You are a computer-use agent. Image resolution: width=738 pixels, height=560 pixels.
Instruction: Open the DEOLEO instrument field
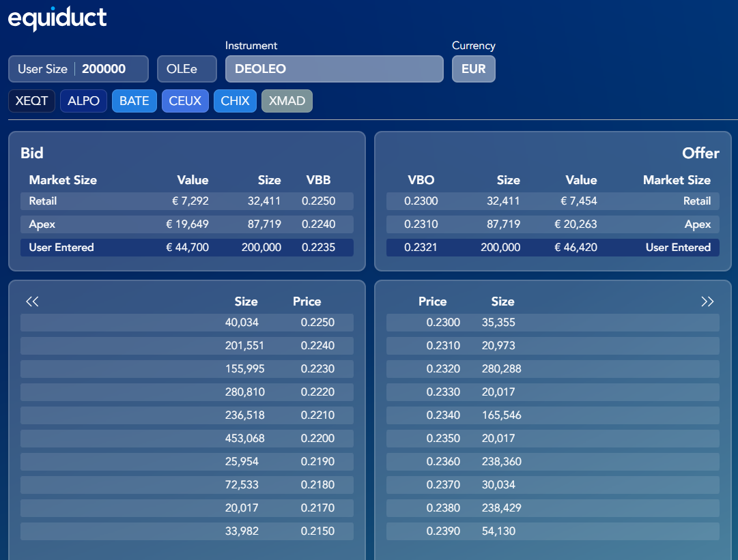pyautogui.click(x=334, y=69)
